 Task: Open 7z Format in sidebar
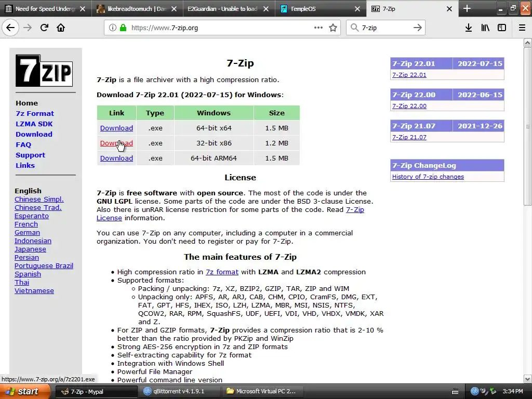(x=35, y=113)
